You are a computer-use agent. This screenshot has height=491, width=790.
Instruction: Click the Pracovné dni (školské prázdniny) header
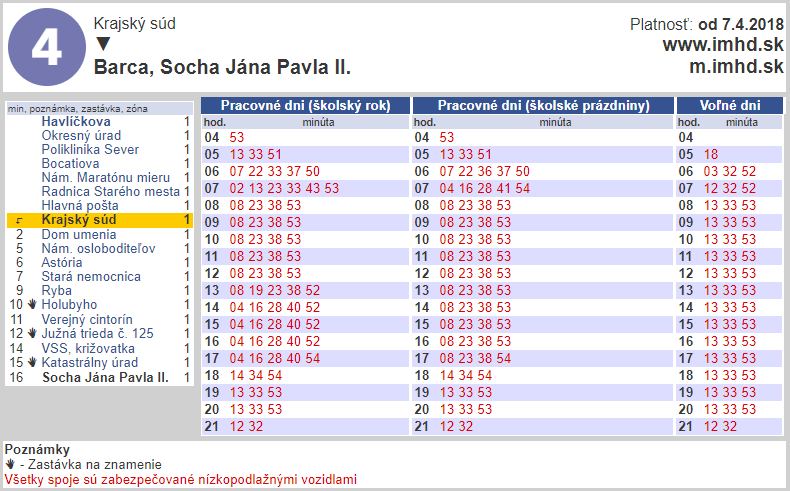point(544,105)
